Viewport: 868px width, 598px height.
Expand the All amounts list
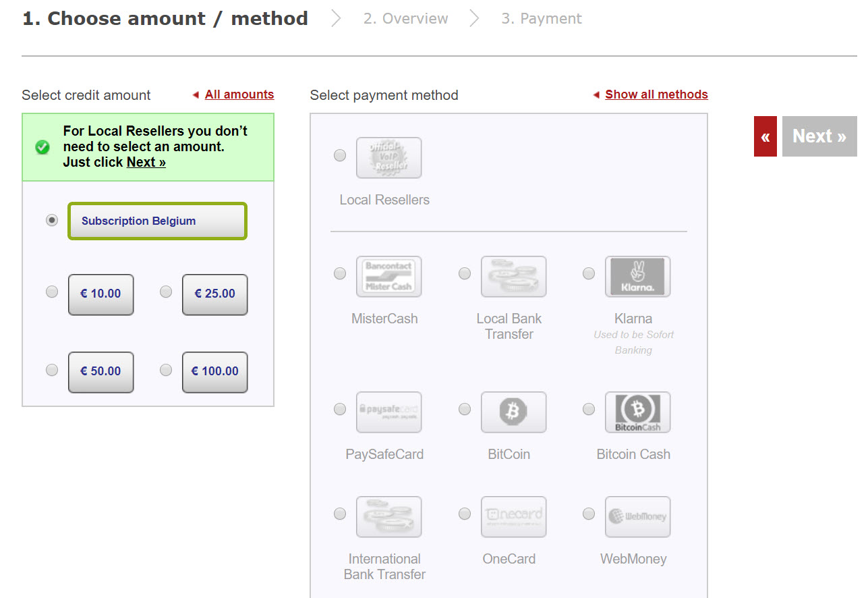pyautogui.click(x=239, y=94)
